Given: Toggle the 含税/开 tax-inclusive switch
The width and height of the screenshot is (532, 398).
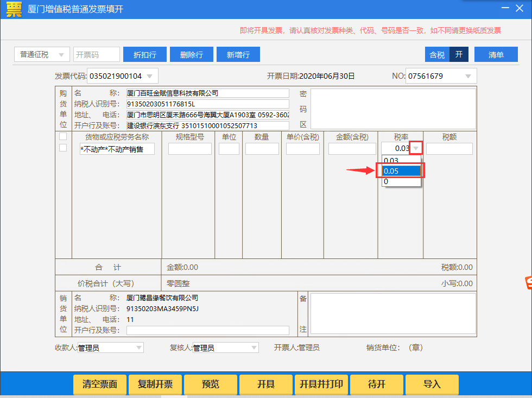Looking at the screenshot, I should point(445,54).
